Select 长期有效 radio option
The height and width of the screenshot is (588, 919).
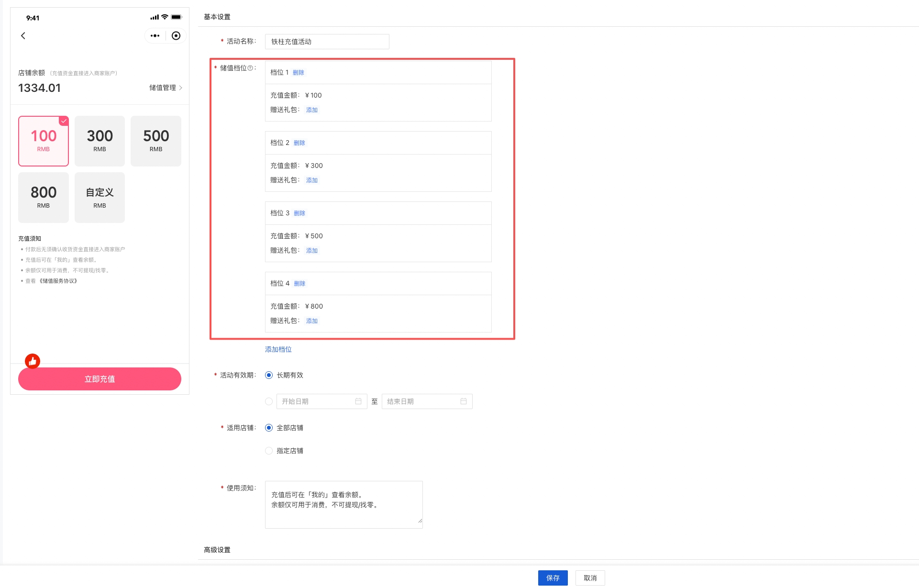click(269, 375)
